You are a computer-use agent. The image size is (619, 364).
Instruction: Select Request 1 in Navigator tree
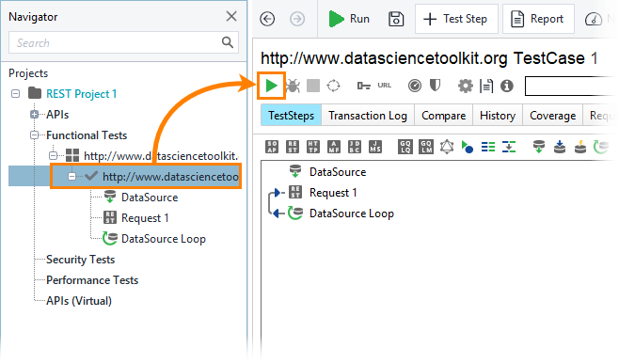point(145,218)
